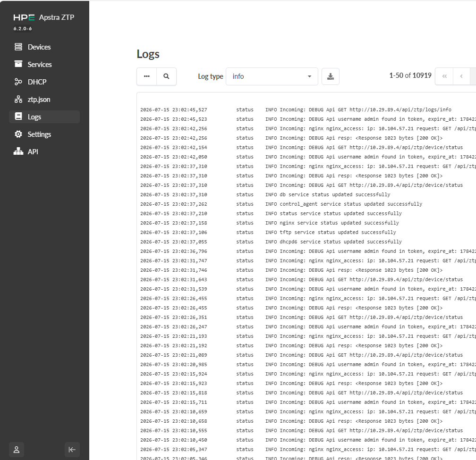Select log timestamp 2026-07-15 23:02:15,818

click(x=174, y=393)
